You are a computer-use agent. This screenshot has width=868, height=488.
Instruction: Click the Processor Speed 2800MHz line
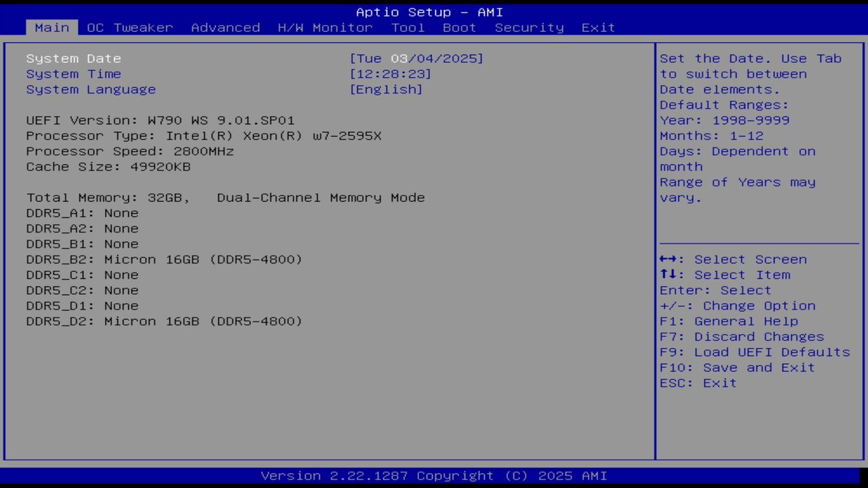coord(130,151)
